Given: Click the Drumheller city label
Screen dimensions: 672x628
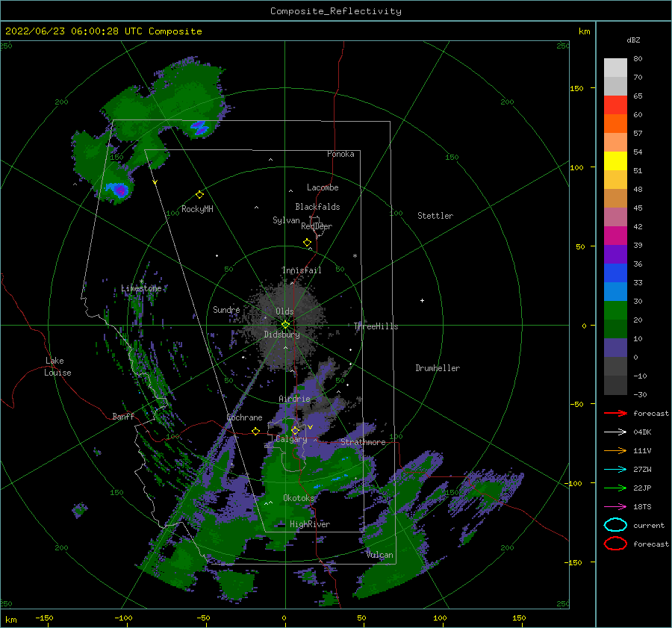Looking at the screenshot, I should click(x=438, y=368).
